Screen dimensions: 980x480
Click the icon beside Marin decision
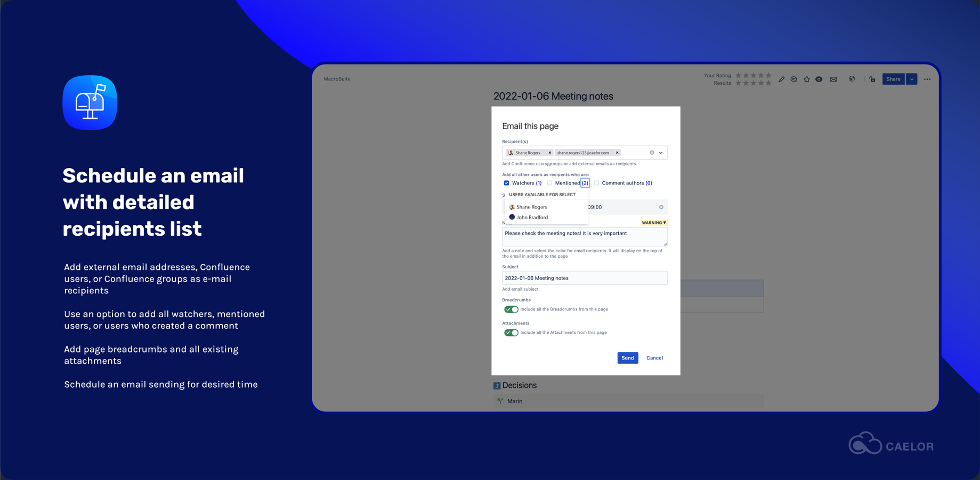point(500,401)
